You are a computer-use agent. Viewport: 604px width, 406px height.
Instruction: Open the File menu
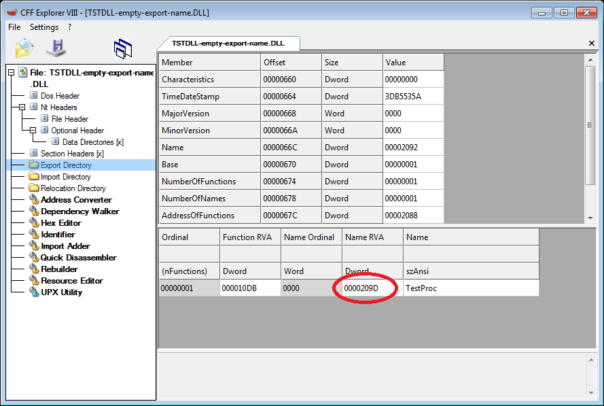click(14, 27)
